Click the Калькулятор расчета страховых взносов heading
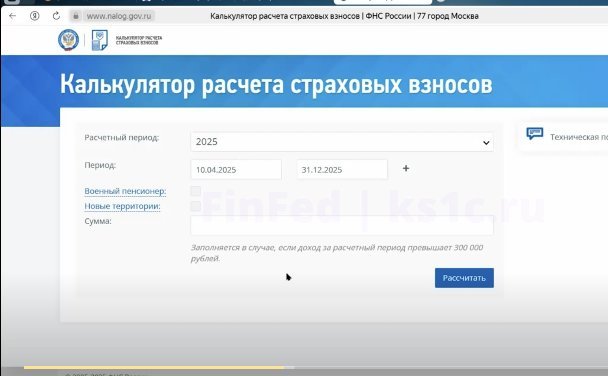This screenshot has width=608, height=376. click(x=276, y=84)
